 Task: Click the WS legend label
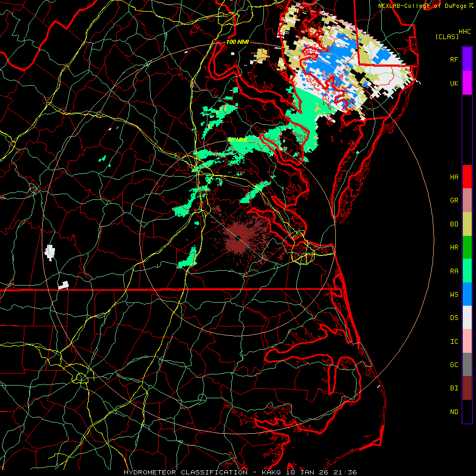[454, 295]
